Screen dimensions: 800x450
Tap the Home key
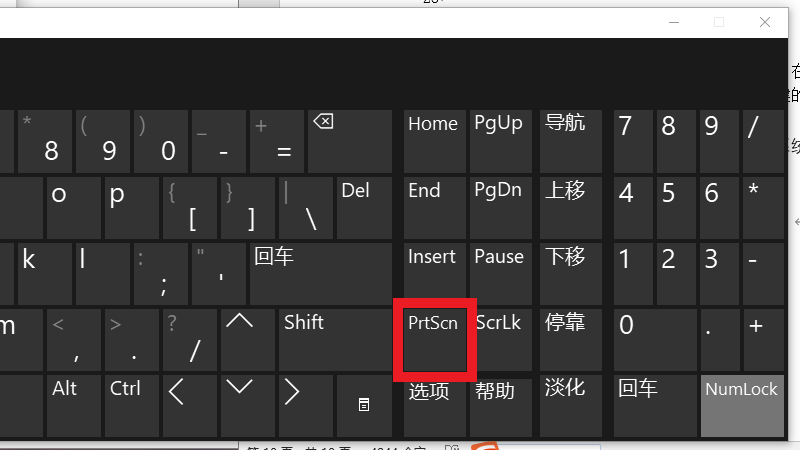tap(435, 141)
